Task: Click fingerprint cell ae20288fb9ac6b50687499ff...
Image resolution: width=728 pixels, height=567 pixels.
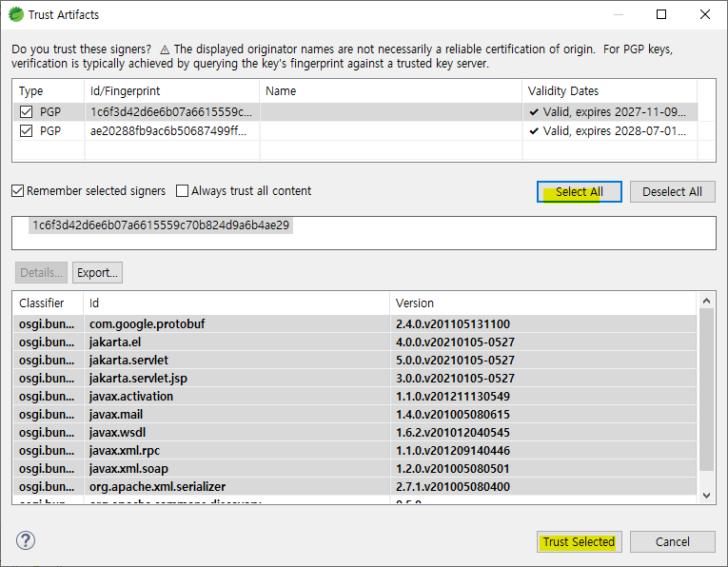Action: click(x=172, y=131)
